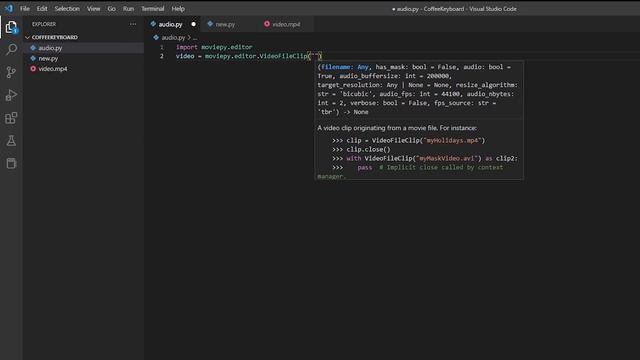Click the 'myHolidays.mp4' example in tooltip
640x360 pixels.
point(452,140)
